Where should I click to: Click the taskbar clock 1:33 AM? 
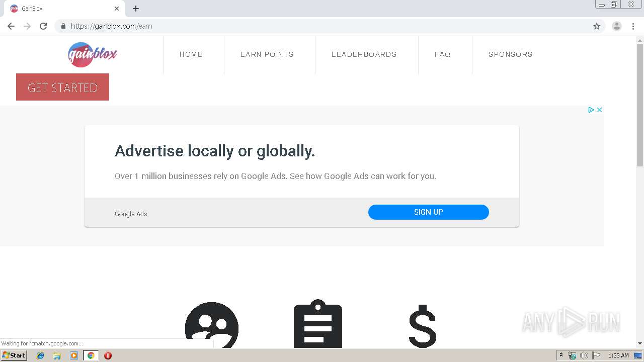pos(618,355)
